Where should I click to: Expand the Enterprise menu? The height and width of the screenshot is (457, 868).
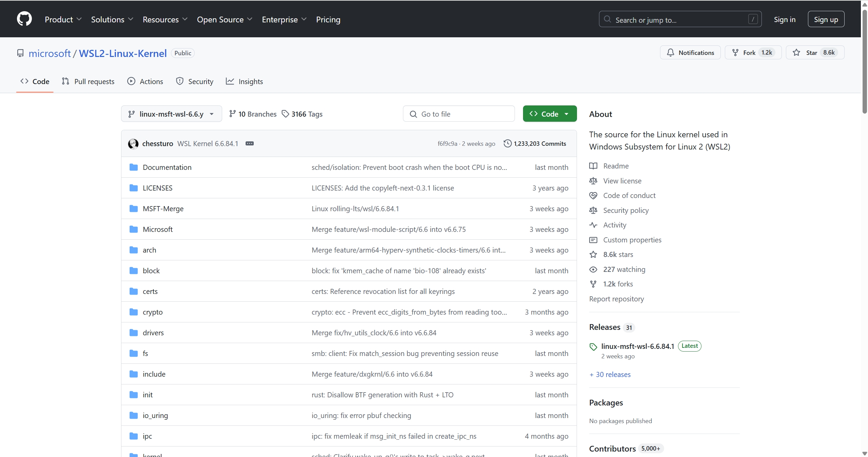(284, 19)
